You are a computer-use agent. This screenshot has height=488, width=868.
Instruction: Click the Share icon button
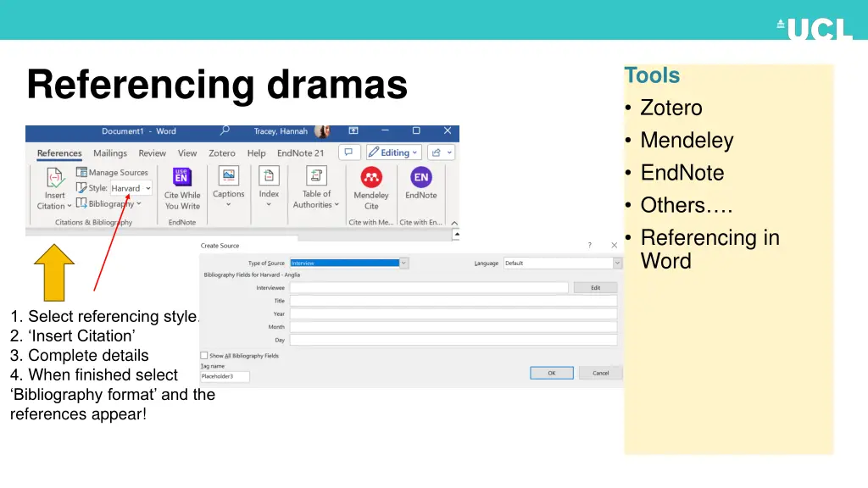click(x=437, y=152)
